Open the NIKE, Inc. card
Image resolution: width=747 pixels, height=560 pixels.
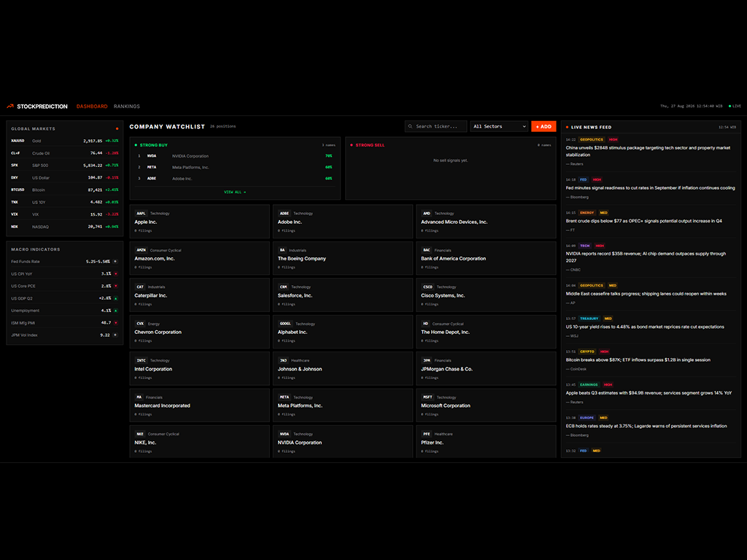pos(199,441)
